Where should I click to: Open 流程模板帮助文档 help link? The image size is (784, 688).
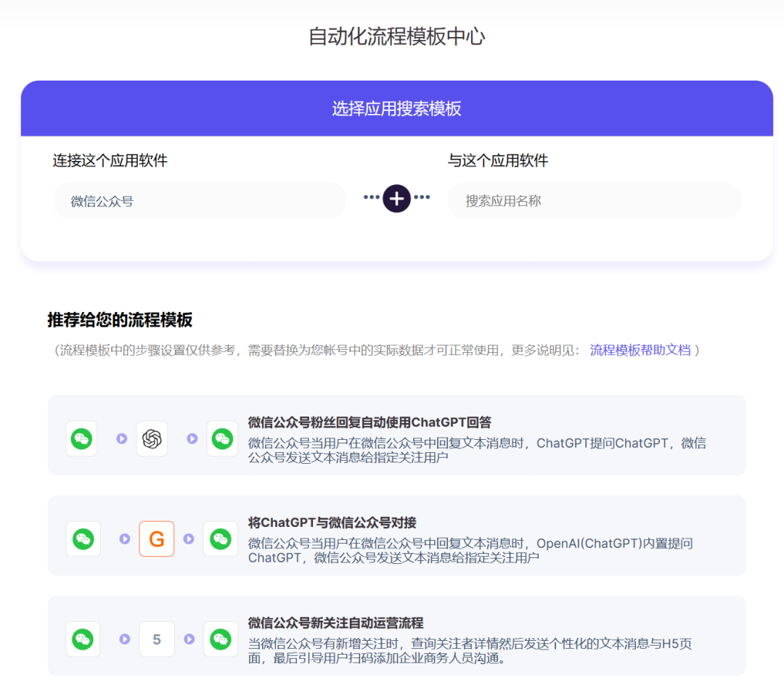tap(640, 350)
